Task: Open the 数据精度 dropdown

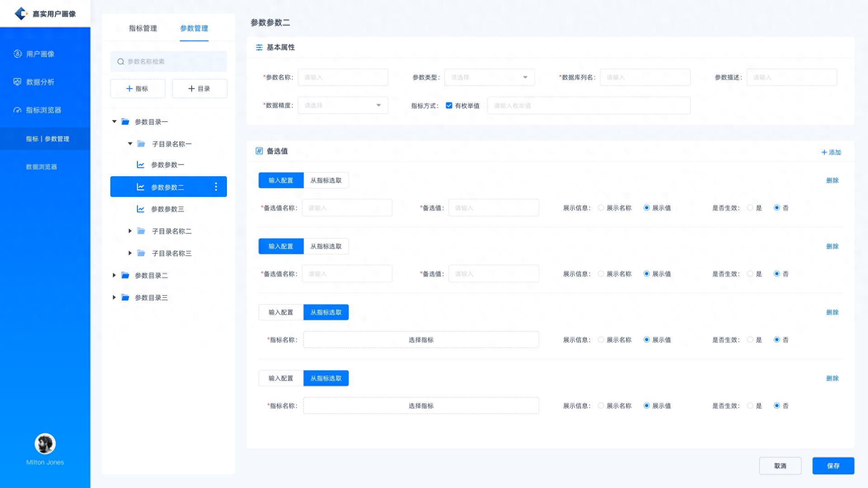Action: coord(343,105)
